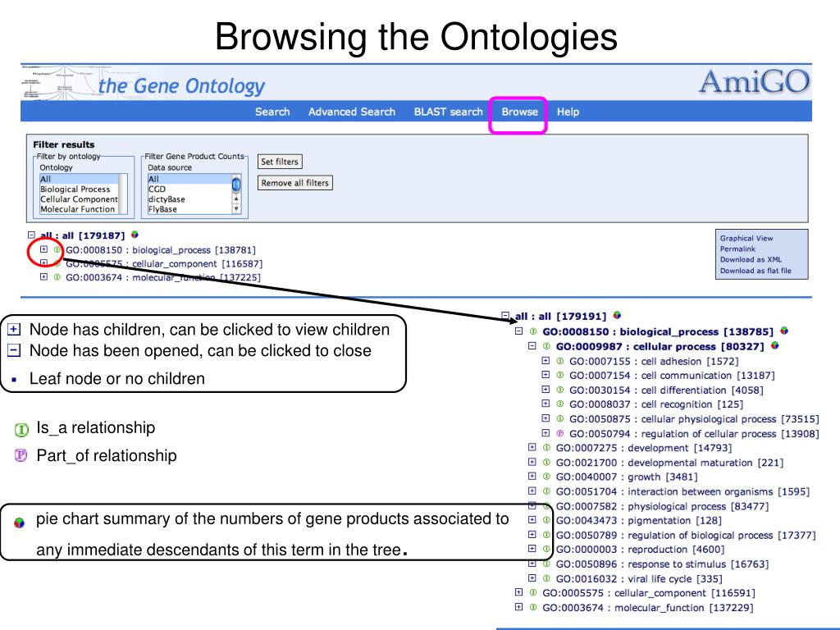Click is_a icon beside lower molecular_function [137229]
Image resolution: width=840 pixels, height=630 pixels.
click(533, 607)
